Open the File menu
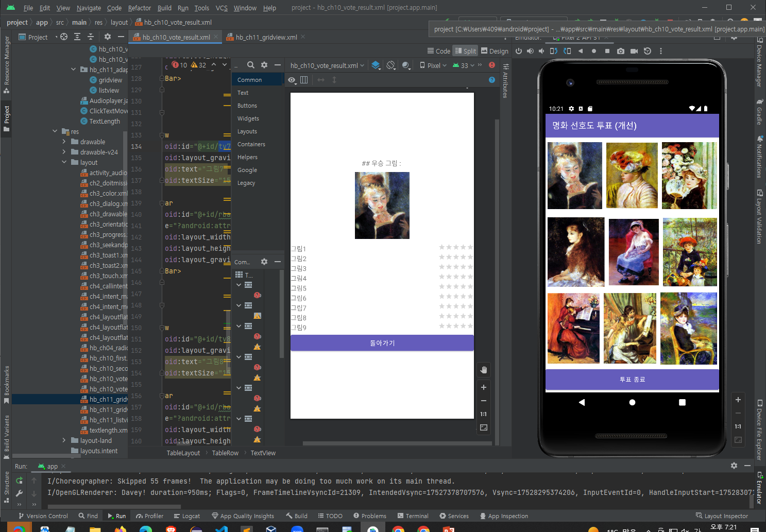 click(28, 8)
